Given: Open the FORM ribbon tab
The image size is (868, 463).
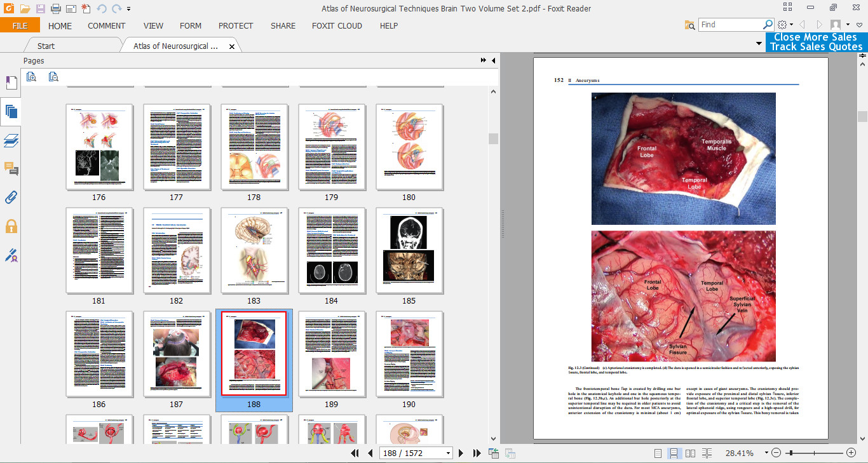Looking at the screenshot, I should (x=191, y=25).
